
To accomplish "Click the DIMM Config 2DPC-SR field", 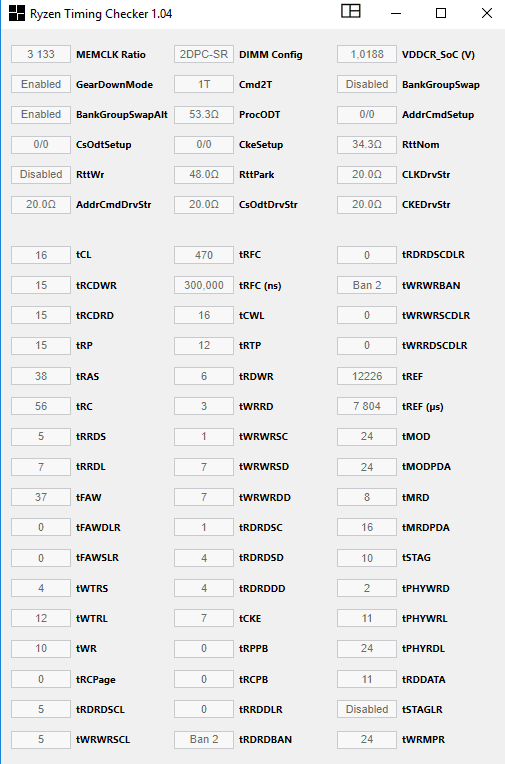I will pyautogui.click(x=204, y=54).
